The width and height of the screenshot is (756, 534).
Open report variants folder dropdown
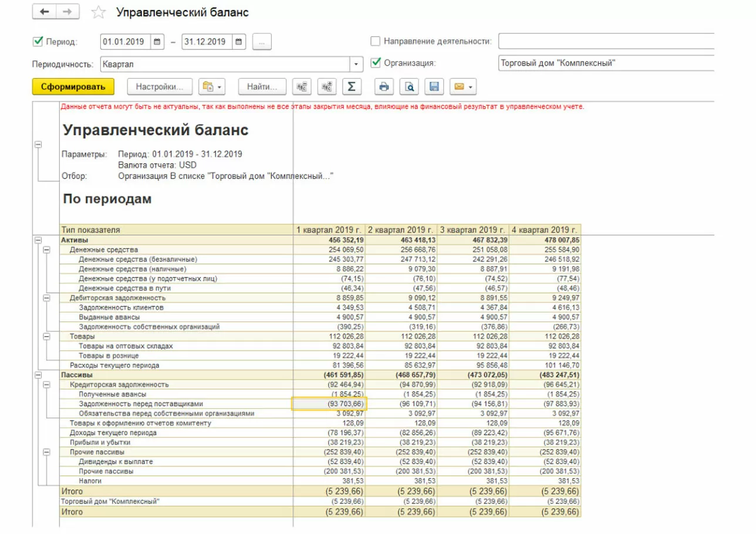[x=212, y=87]
